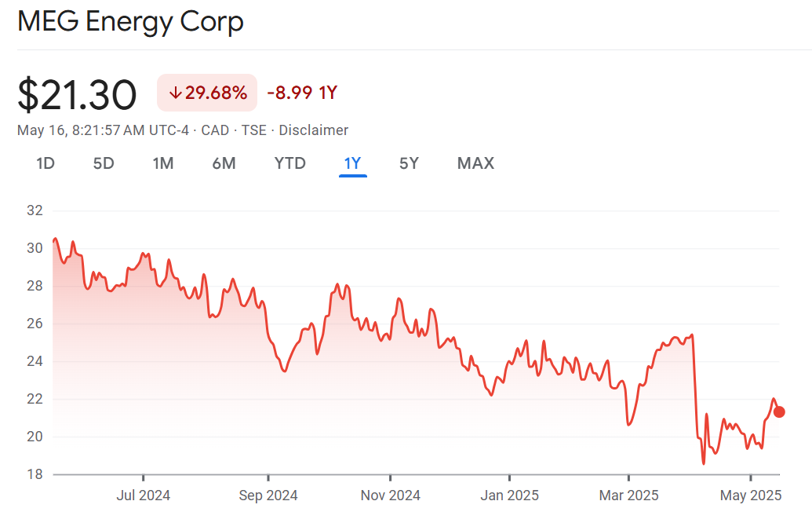812x512 pixels.
Task: Switch to the 1D time range
Action: (x=46, y=163)
